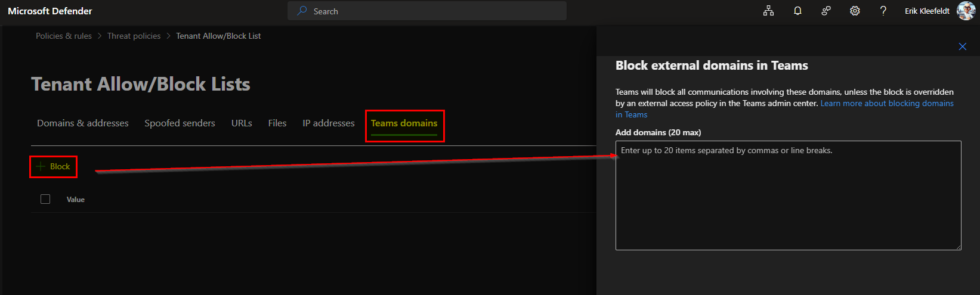Go to the Files tab
The width and height of the screenshot is (980, 295).
coord(277,123)
